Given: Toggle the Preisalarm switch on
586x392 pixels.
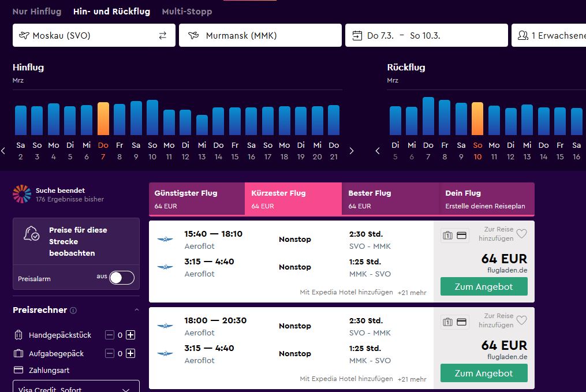Looking at the screenshot, I should tap(122, 278).
